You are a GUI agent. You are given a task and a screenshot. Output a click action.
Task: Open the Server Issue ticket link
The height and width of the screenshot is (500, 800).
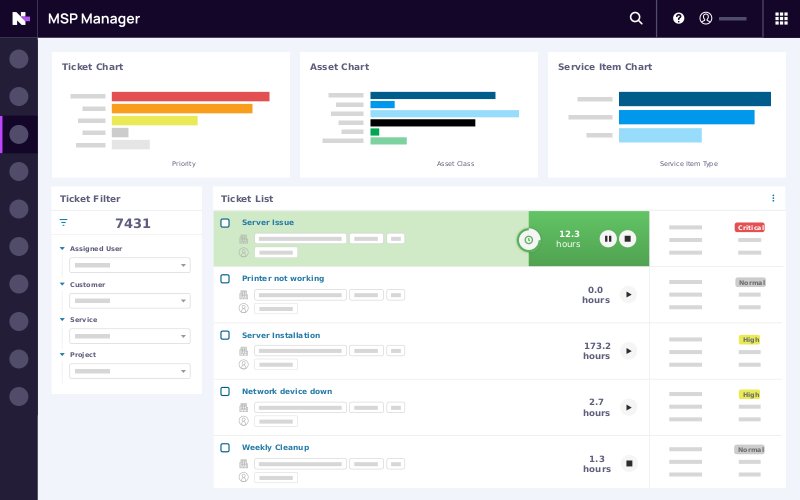point(268,222)
